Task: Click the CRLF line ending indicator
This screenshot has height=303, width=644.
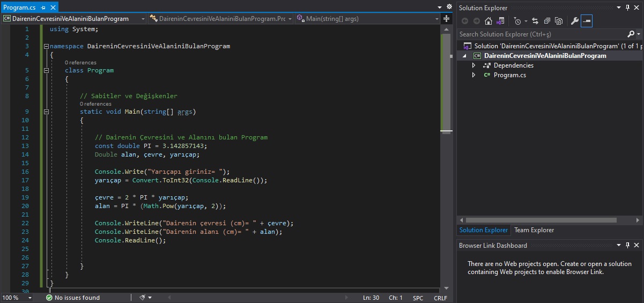Action: 440,298
